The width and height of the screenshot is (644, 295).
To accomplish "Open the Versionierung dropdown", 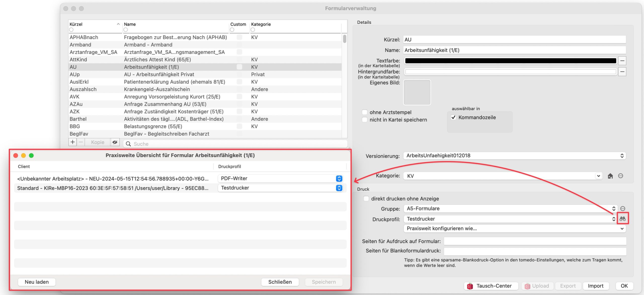I will (x=514, y=156).
